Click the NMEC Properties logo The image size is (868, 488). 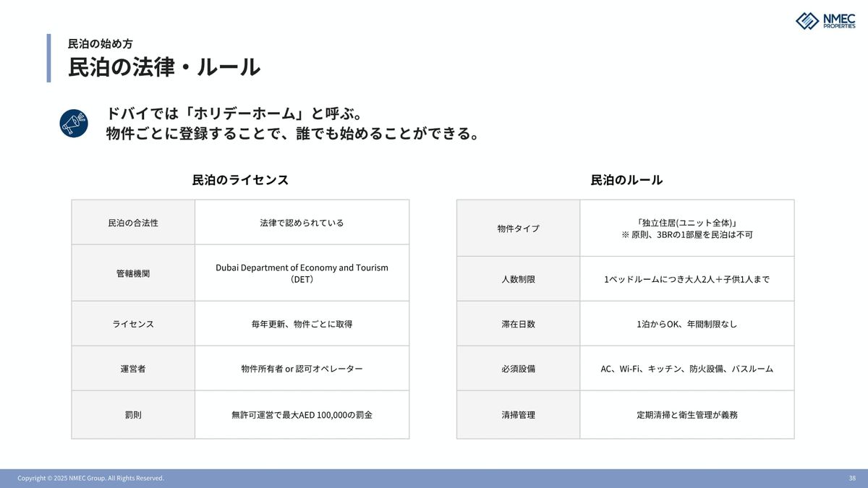[x=825, y=20]
